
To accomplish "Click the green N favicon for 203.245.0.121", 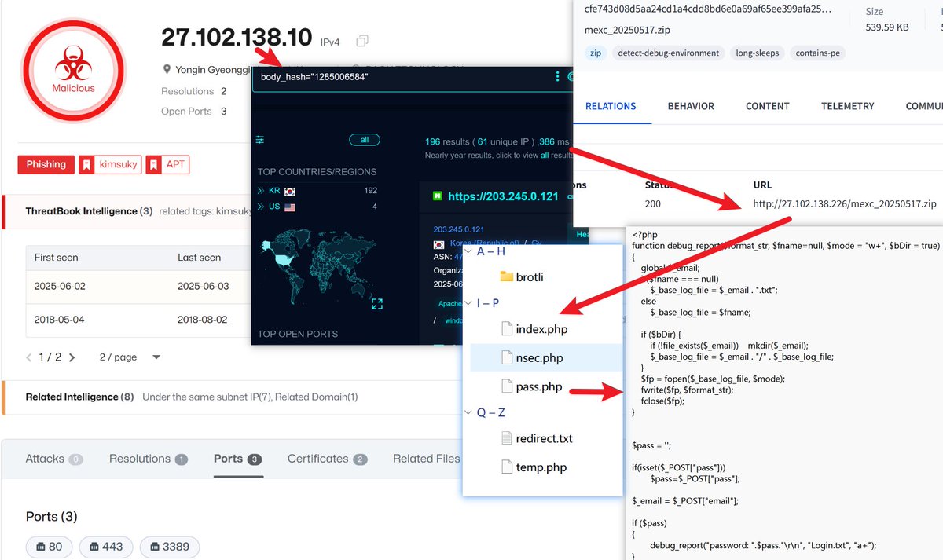I will 438,196.
